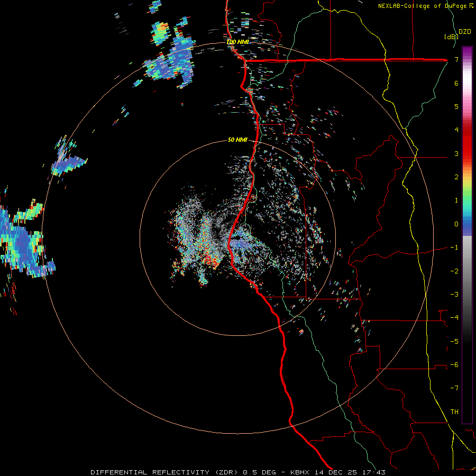
Task: Select the 3 value on color scale
Action: pyautogui.click(x=456, y=153)
